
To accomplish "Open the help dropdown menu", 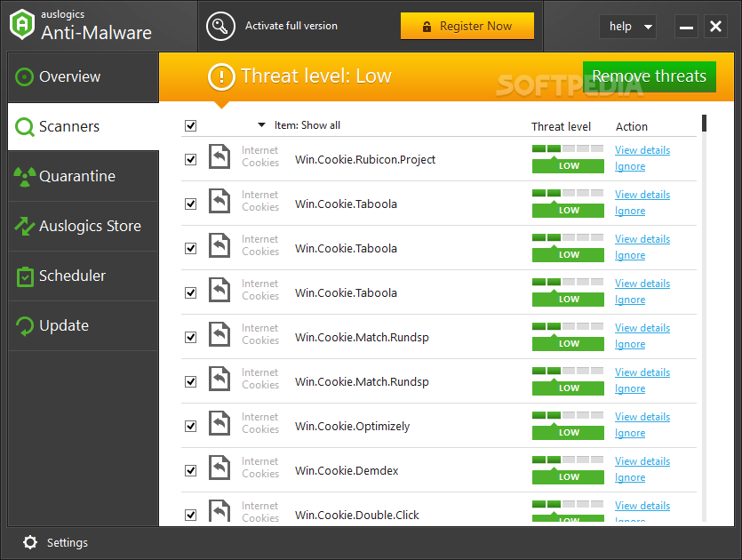I will pyautogui.click(x=627, y=27).
